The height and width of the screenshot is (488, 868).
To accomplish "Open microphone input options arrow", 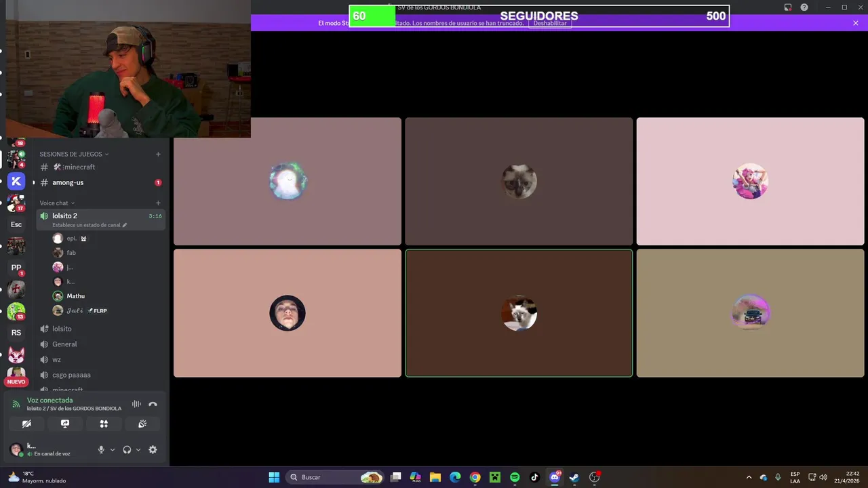I will point(113,449).
